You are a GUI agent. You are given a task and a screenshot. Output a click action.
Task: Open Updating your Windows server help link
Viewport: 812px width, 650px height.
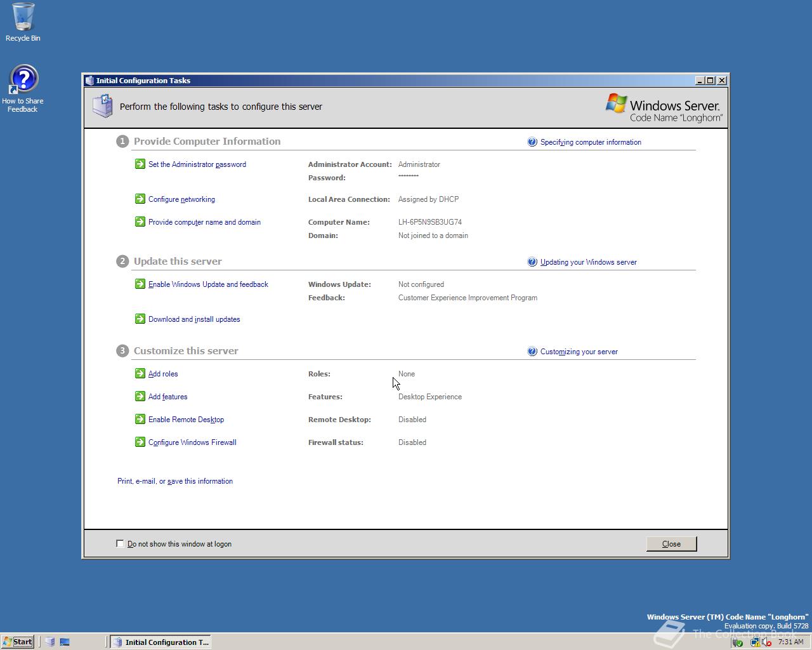[x=588, y=262]
